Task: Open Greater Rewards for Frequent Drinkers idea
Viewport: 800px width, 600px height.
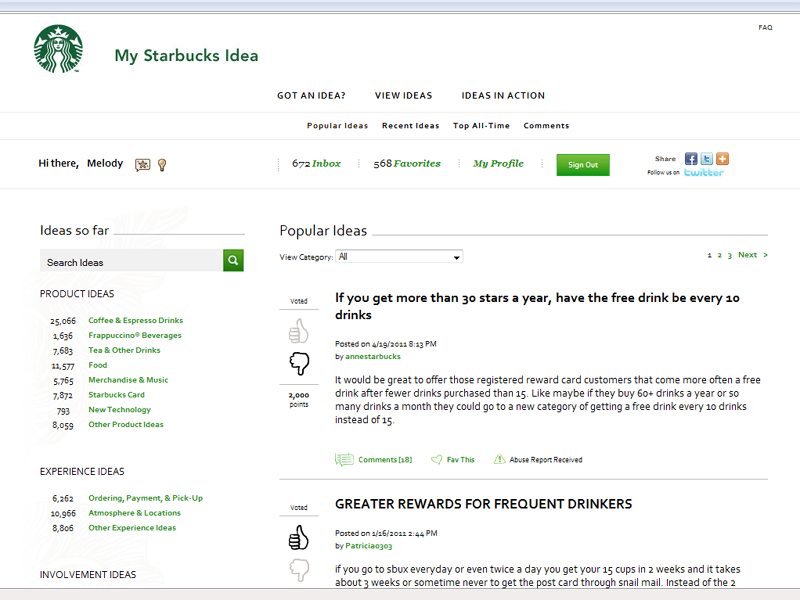Action: [x=483, y=504]
